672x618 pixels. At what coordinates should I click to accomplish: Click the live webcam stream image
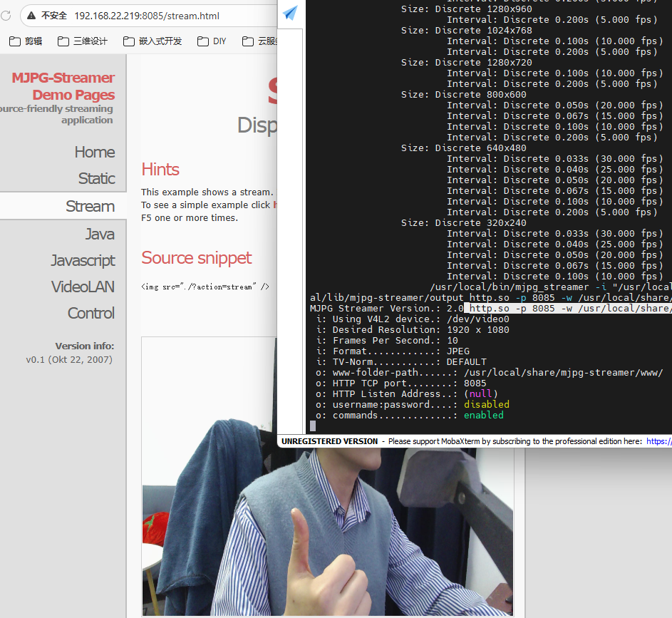click(x=327, y=476)
